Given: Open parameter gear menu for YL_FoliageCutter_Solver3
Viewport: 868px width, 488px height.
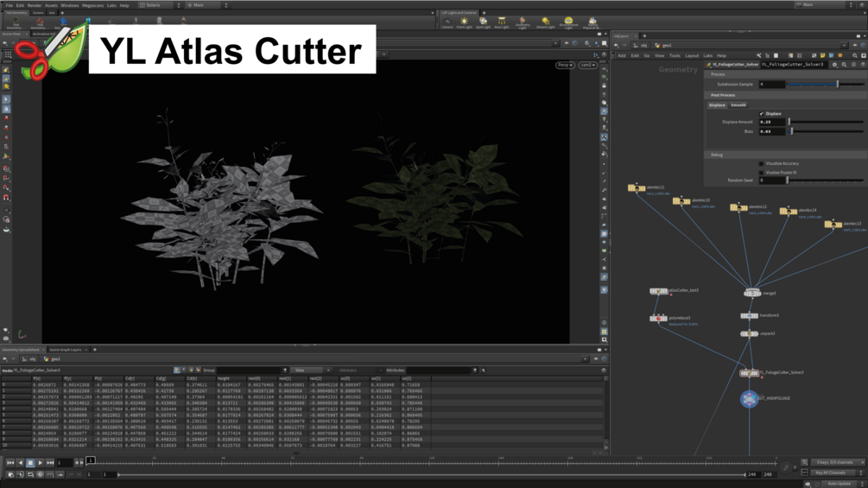Looking at the screenshot, I should 835,65.
